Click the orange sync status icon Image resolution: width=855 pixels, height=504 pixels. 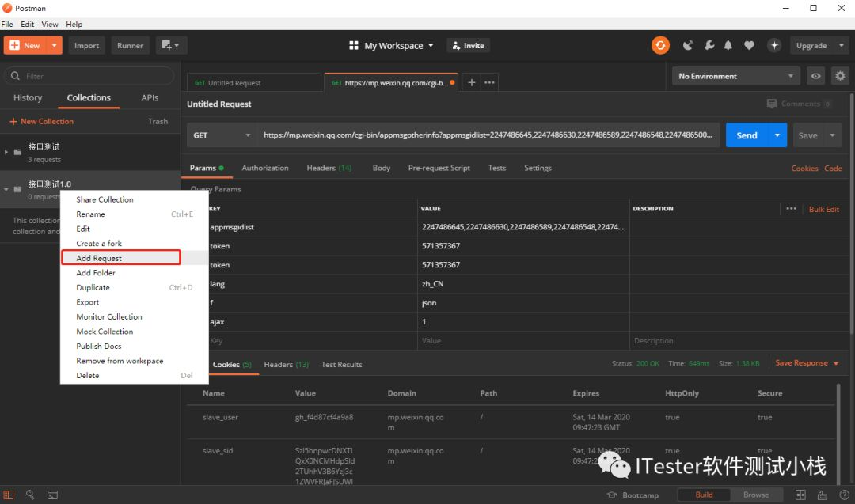click(x=660, y=45)
